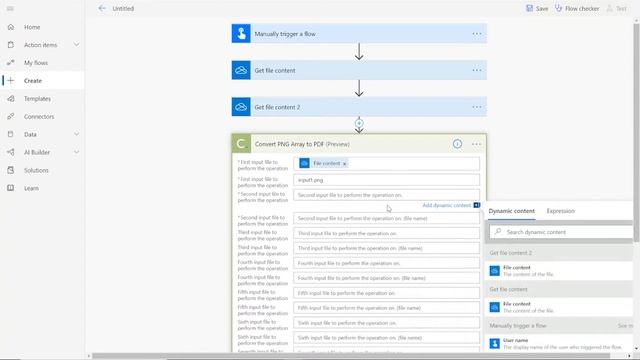The image size is (640, 360).
Task: Open the hamburger navigation menu
Action: tap(10, 8)
